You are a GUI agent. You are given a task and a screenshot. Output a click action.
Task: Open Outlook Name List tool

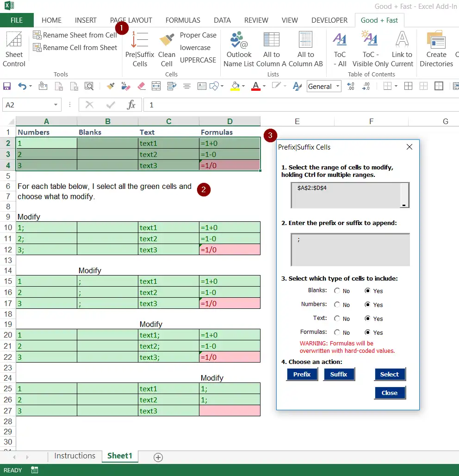(x=239, y=49)
